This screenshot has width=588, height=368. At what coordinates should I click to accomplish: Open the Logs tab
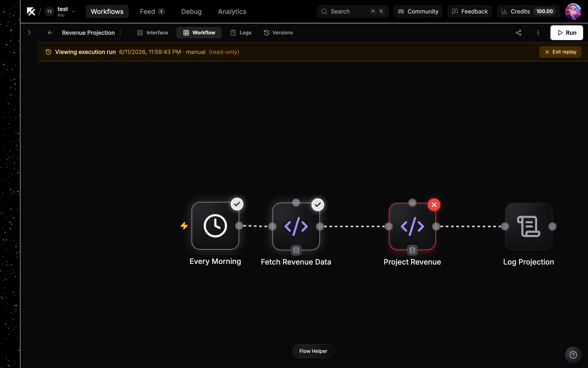pyautogui.click(x=241, y=33)
